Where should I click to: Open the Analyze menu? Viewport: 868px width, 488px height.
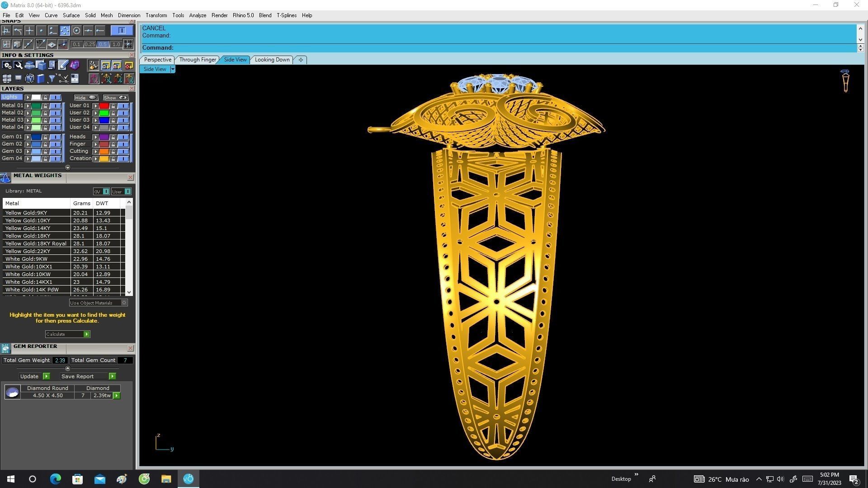(198, 15)
